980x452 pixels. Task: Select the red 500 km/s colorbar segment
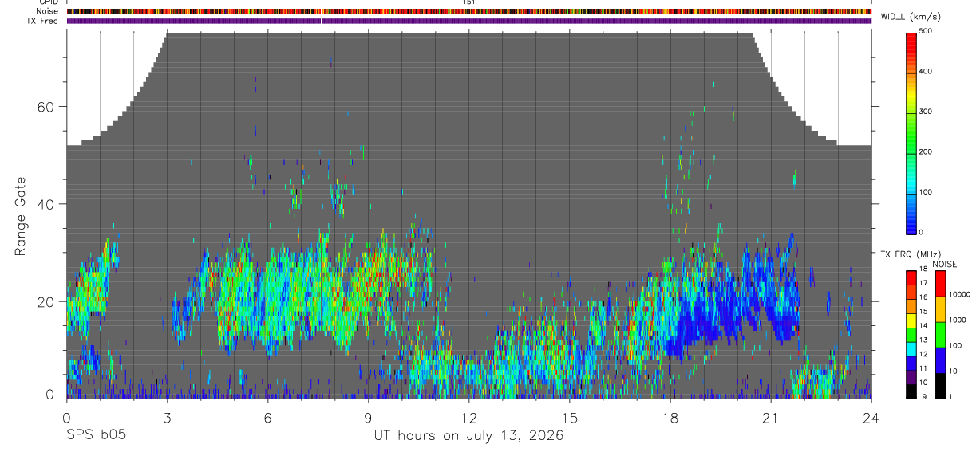click(x=911, y=37)
